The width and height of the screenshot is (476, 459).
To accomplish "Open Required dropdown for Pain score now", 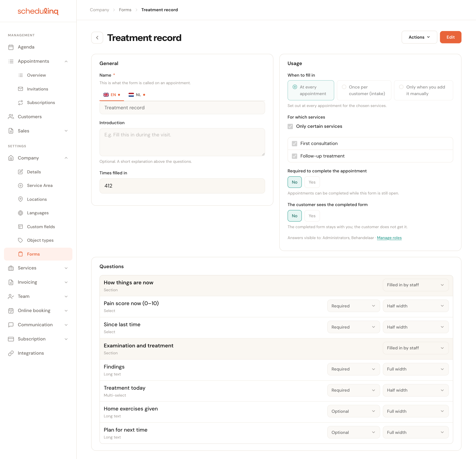I will (x=353, y=306).
